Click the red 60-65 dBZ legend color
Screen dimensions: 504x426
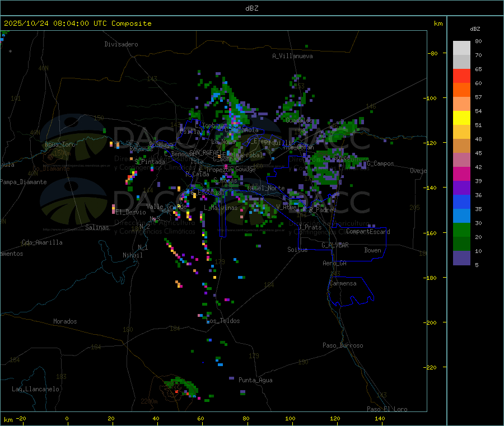(461, 76)
